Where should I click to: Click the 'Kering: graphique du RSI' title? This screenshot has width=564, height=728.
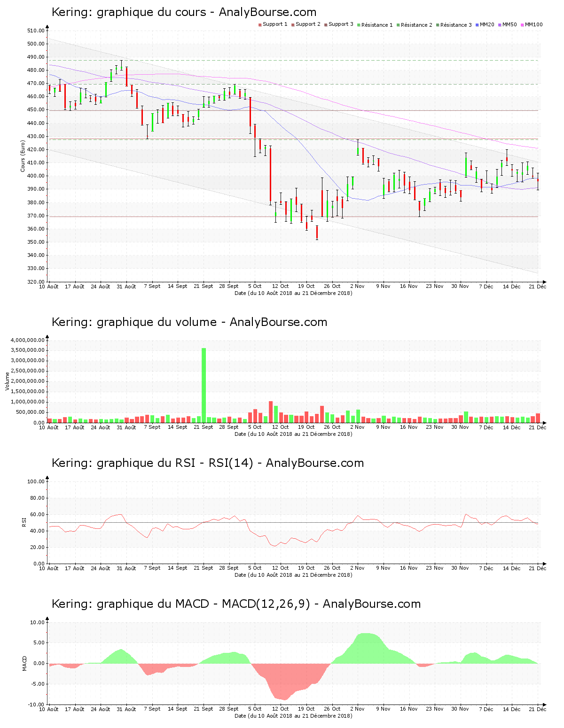click(x=207, y=463)
